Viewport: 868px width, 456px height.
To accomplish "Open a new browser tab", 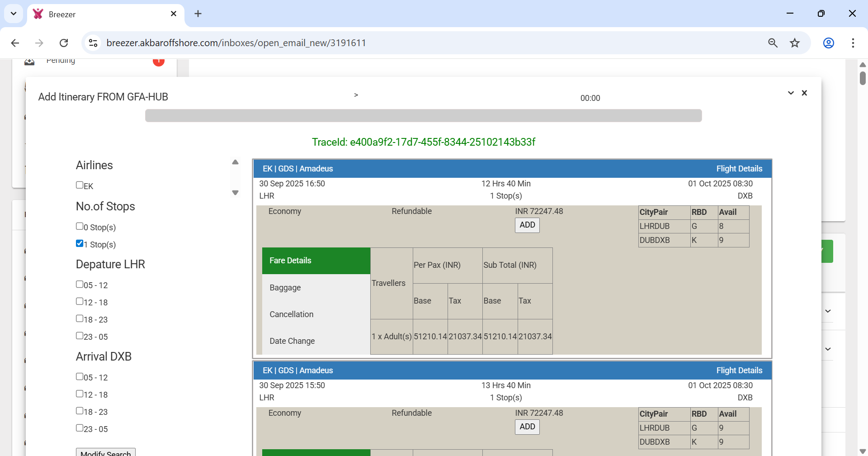I will [198, 14].
